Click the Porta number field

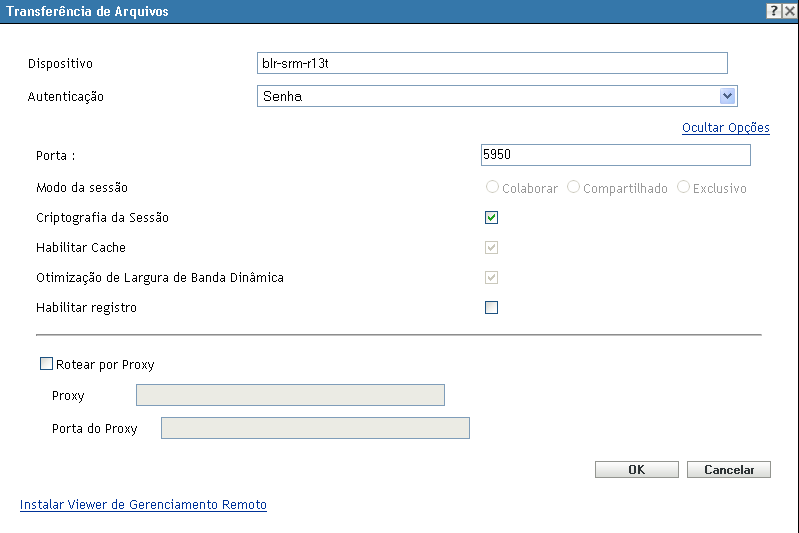pos(615,155)
